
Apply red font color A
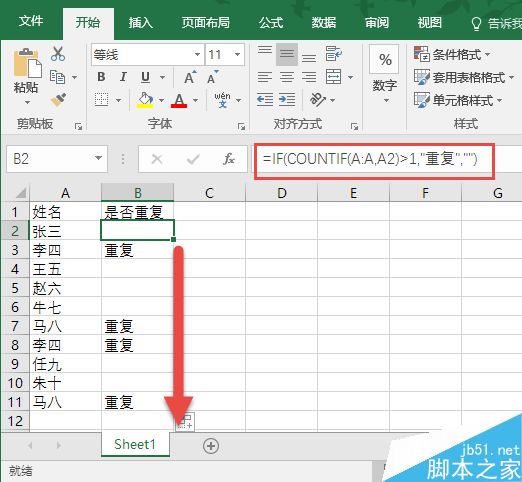[179, 100]
